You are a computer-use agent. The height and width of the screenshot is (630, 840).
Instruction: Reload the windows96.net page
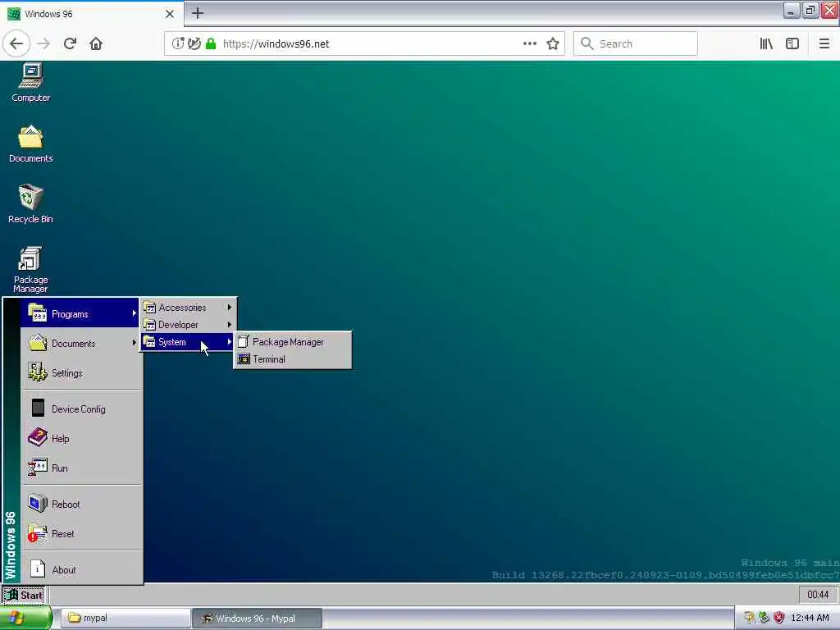70,43
